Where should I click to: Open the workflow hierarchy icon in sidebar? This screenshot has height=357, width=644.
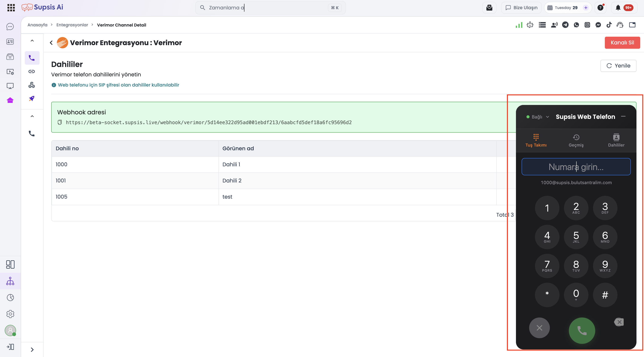pos(10,281)
